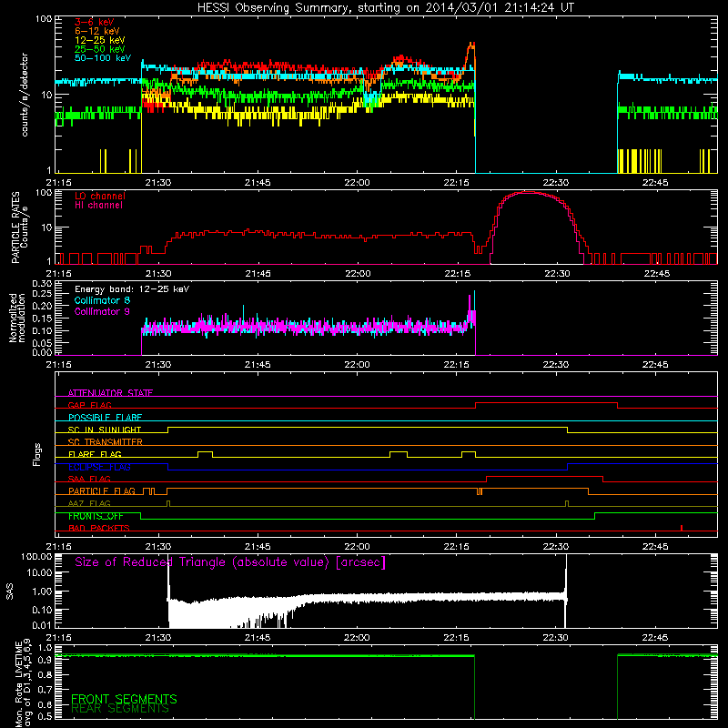Viewport: 728px width, 728px height.
Task: Click the 22:00 tick under the Flags panel
Action: (x=357, y=547)
